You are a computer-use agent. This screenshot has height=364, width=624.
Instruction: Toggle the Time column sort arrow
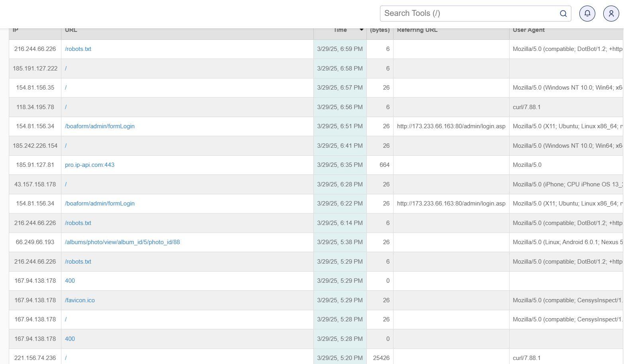click(x=361, y=30)
